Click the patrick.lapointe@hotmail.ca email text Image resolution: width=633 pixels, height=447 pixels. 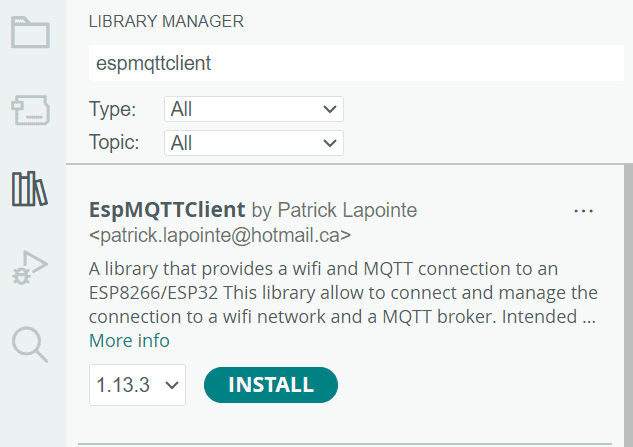[x=220, y=235]
